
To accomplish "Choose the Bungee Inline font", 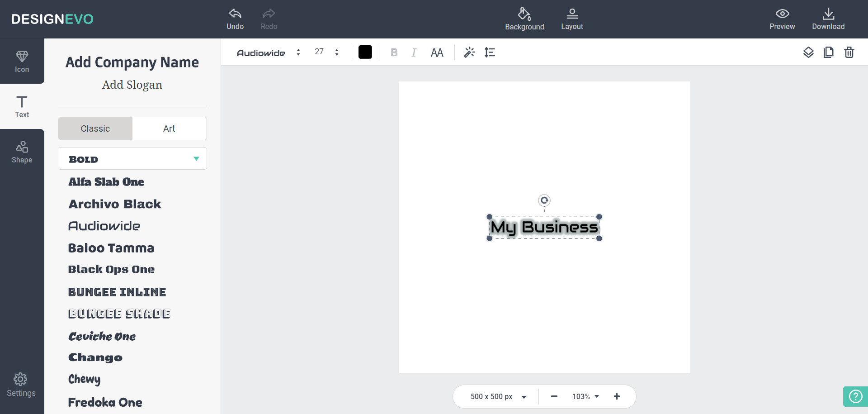I will (x=117, y=292).
